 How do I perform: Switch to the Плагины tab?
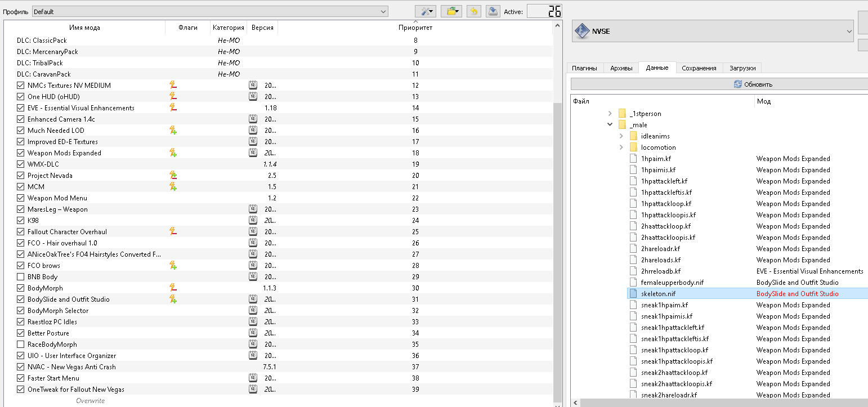click(x=584, y=68)
